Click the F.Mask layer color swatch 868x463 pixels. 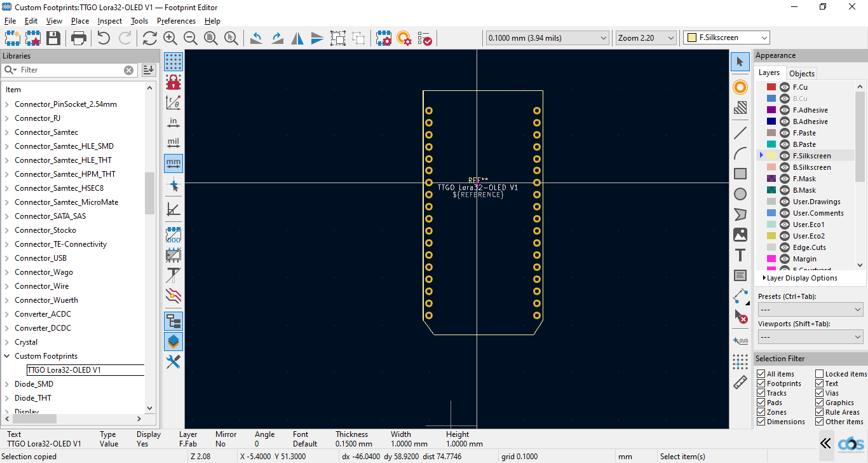pos(771,179)
